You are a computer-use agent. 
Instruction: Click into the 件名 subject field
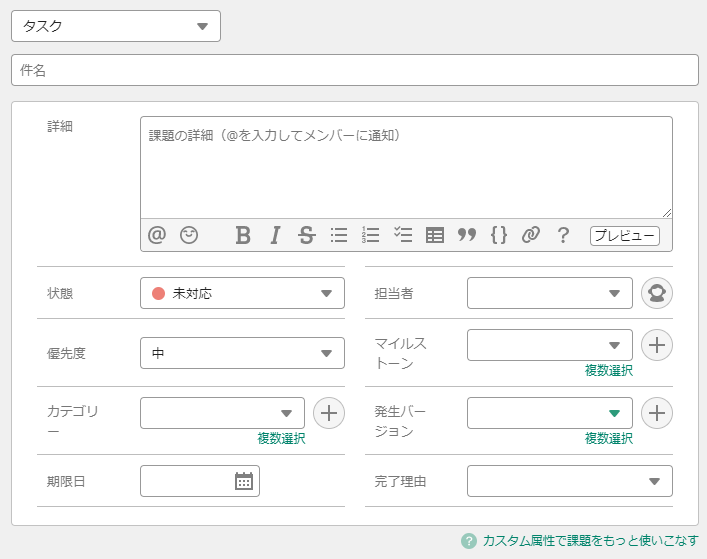click(x=354, y=70)
